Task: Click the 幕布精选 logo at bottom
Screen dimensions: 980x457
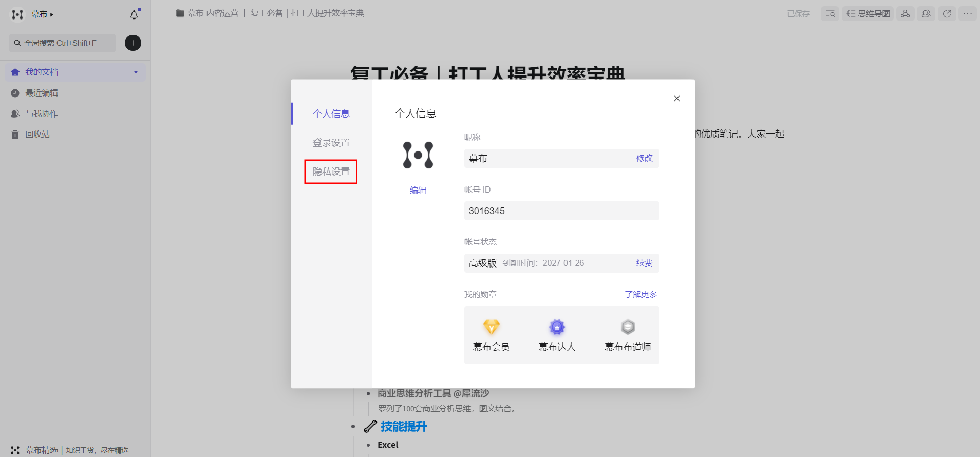Action: (15, 450)
